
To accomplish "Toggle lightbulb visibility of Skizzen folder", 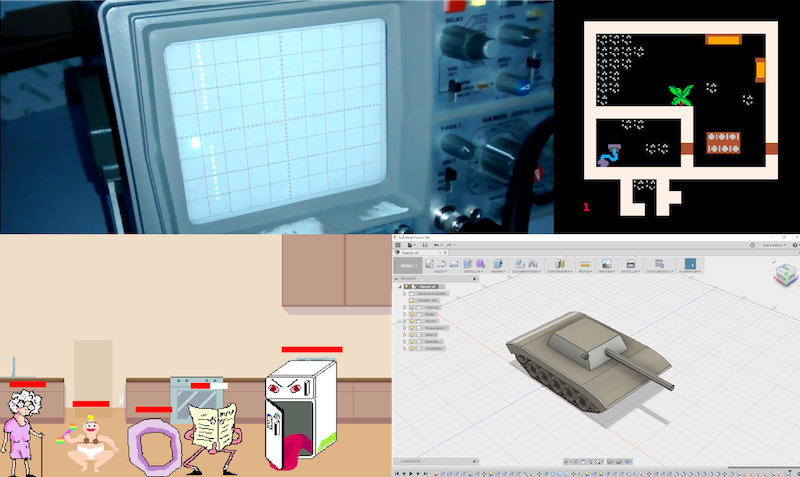I will pyautogui.click(x=412, y=321).
